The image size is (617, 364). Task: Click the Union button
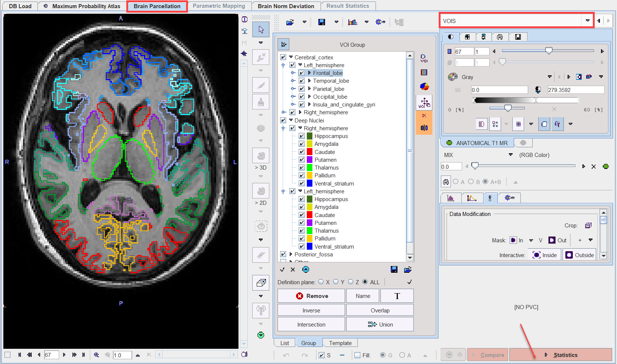[x=380, y=324]
